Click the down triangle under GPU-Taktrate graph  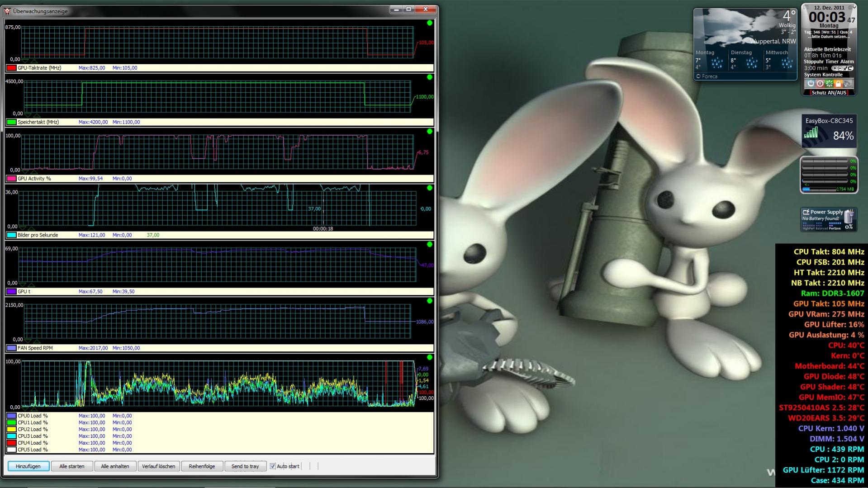click(25, 61)
